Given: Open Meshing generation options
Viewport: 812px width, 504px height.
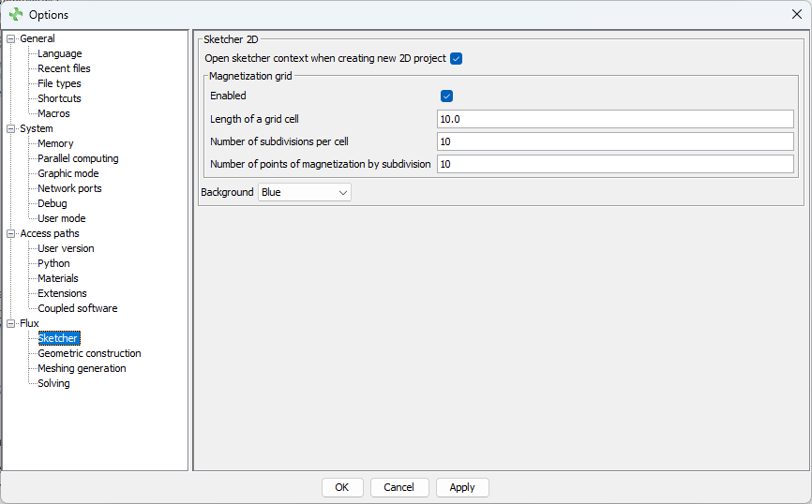Looking at the screenshot, I should pyautogui.click(x=82, y=368).
